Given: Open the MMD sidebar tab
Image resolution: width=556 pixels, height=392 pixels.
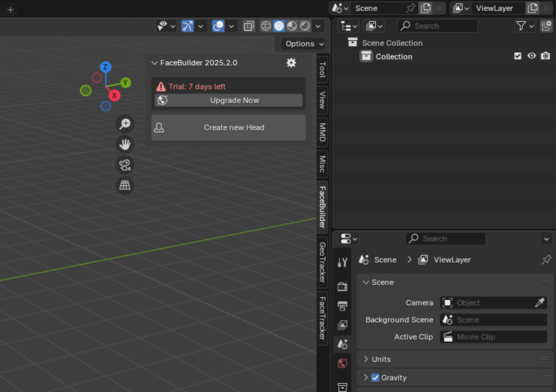Looking at the screenshot, I should [323, 132].
